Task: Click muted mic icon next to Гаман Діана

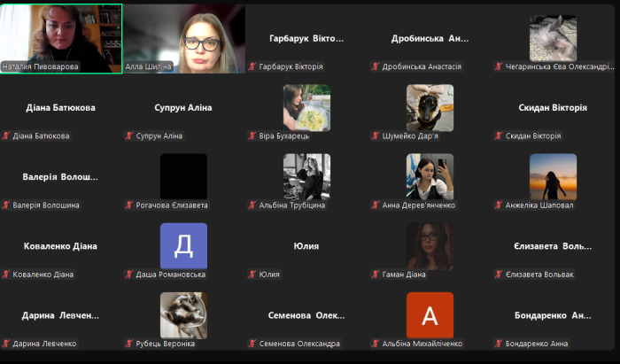Action: [x=376, y=275]
